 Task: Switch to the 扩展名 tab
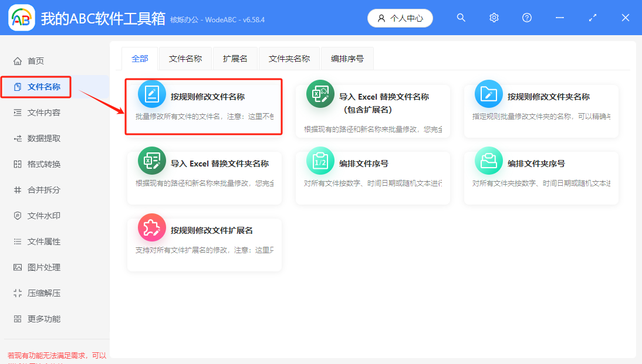(x=235, y=58)
